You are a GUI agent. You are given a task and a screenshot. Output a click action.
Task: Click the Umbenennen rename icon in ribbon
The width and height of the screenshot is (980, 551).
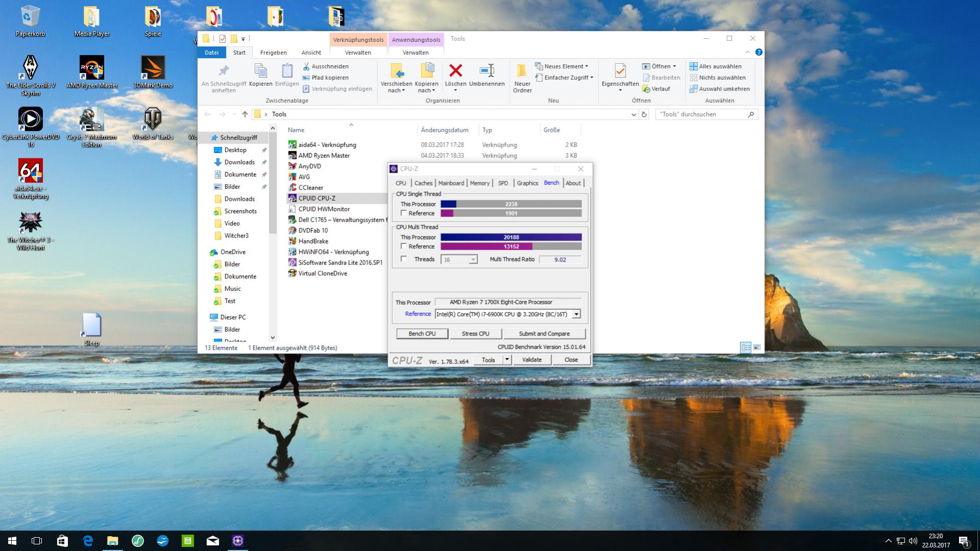tap(487, 70)
